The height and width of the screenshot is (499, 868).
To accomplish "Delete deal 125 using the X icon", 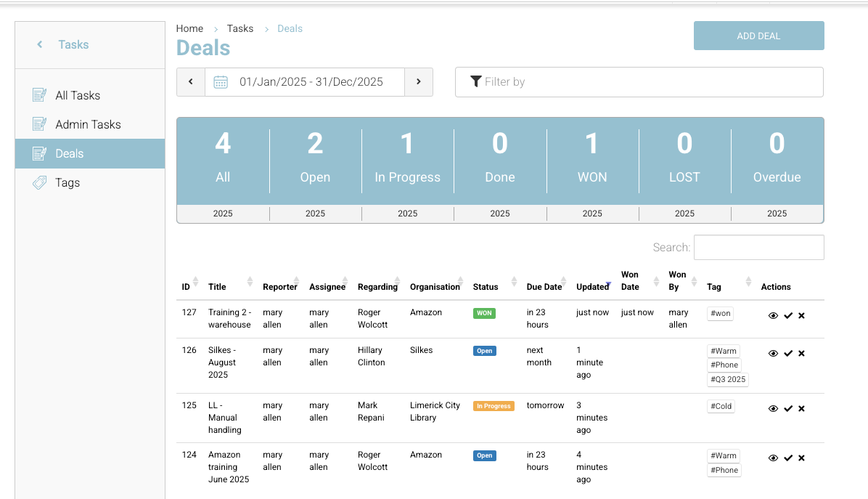I will click(801, 409).
